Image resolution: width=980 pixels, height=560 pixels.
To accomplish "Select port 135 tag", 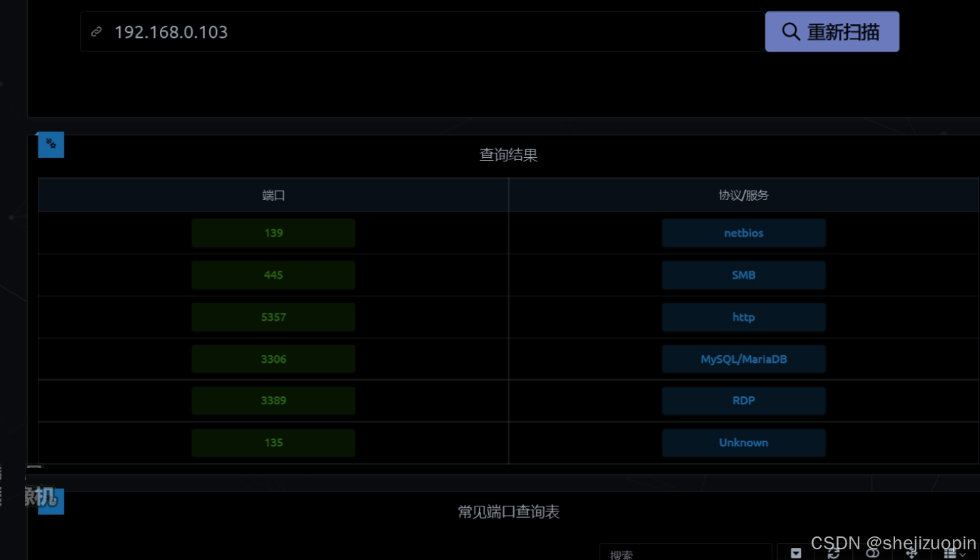I will click(x=273, y=443).
